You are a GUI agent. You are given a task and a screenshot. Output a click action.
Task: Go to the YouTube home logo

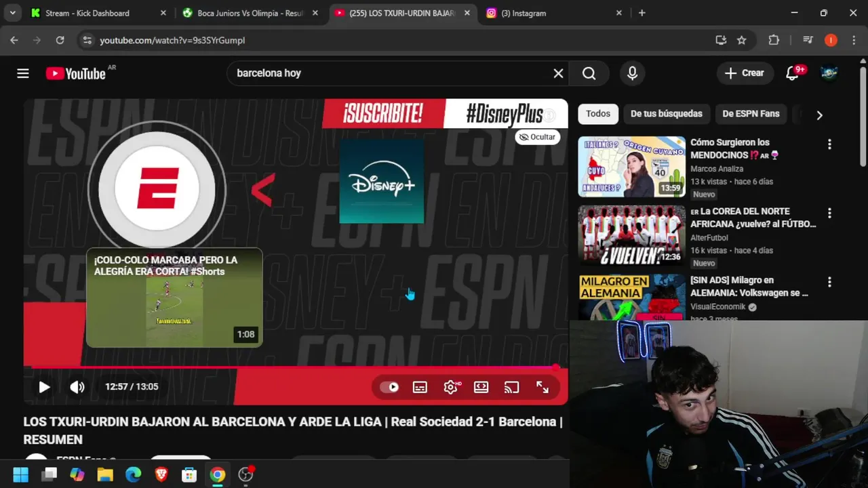[x=75, y=73]
